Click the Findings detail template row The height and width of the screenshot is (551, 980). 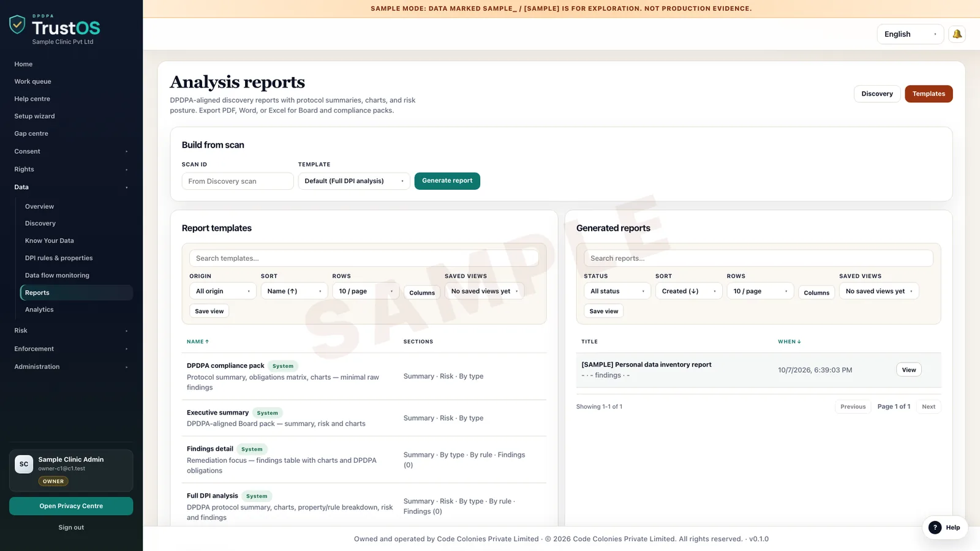[364, 460]
